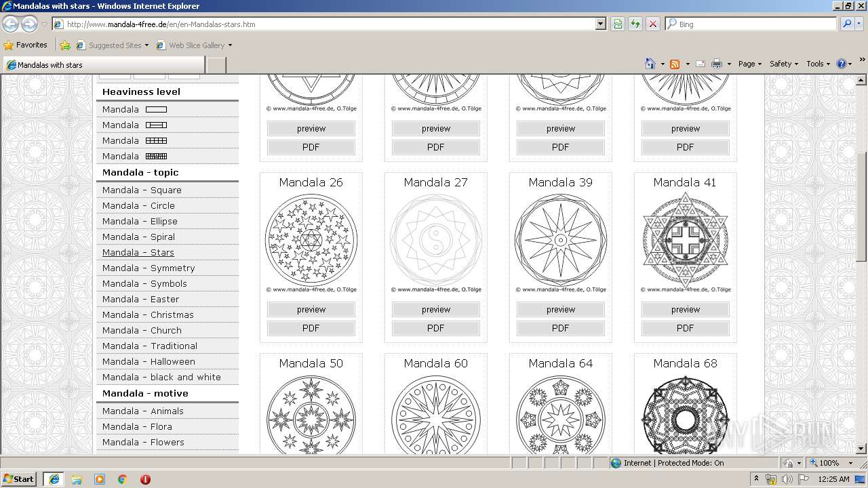Screen dimensions: 868x488
Task: Click the Mandala 27 yin-yang thumbnail
Action: [436, 240]
